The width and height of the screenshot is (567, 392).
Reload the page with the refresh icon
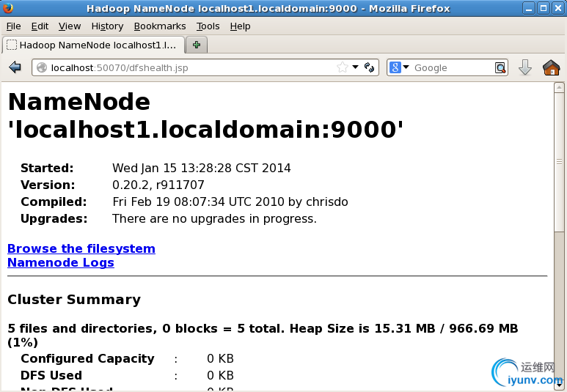point(369,67)
